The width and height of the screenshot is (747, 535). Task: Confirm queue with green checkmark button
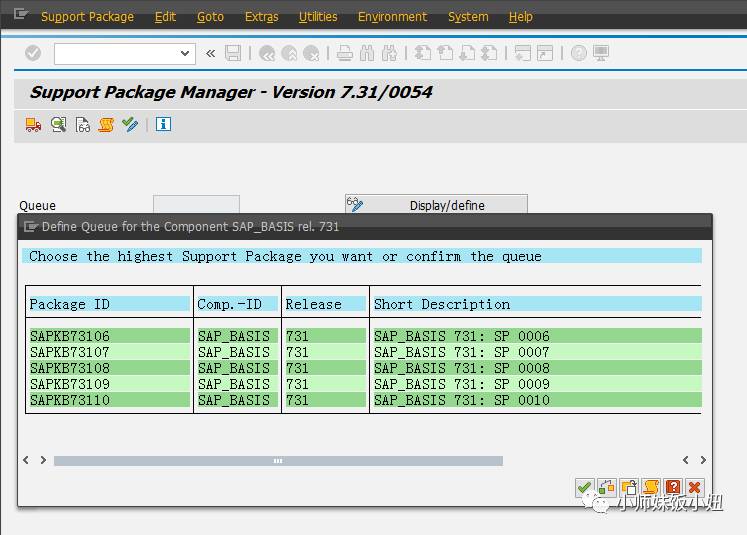click(585, 487)
